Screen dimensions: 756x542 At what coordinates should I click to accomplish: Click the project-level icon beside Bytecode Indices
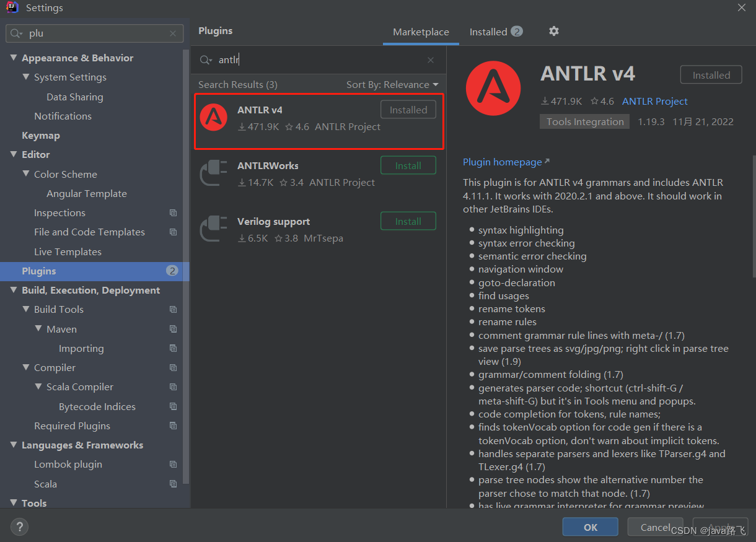pos(173,407)
